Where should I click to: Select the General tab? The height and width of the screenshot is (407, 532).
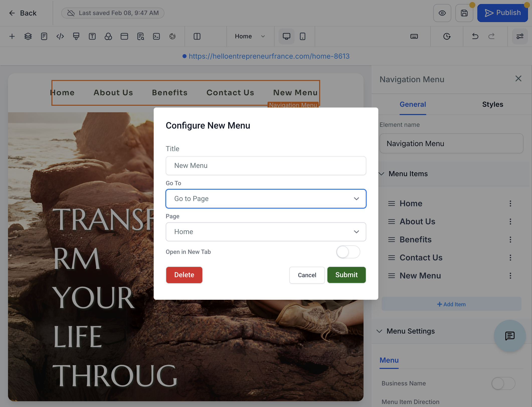(413, 104)
